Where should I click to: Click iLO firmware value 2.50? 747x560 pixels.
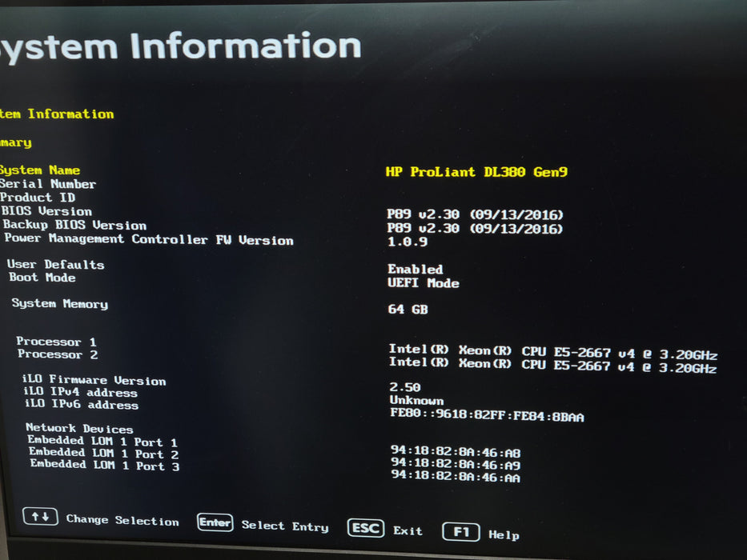click(x=405, y=386)
